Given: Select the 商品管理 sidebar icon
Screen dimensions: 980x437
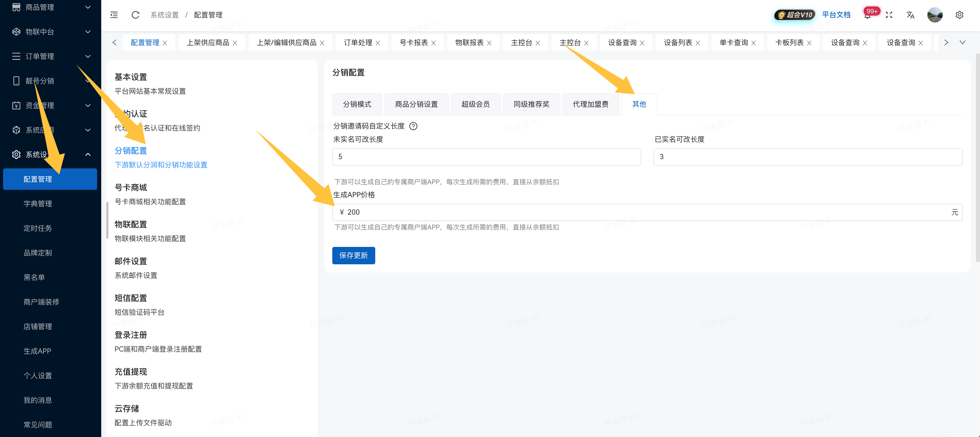Looking at the screenshot, I should pyautogui.click(x=16, y=7).
